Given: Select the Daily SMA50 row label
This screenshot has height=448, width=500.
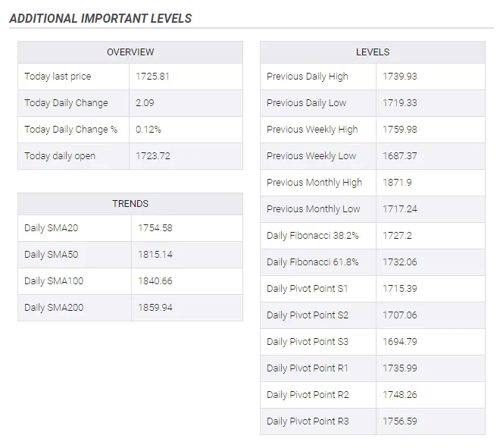Looking at the screenshot, I should 51,255.
